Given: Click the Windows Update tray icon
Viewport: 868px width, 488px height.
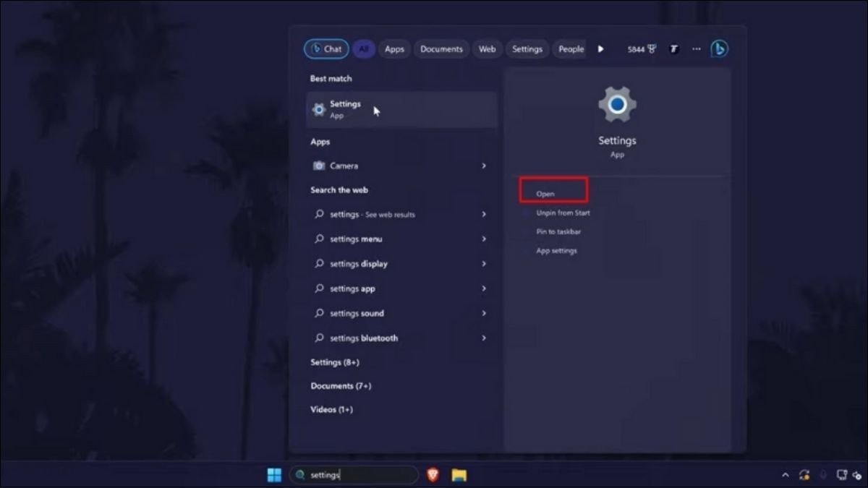Looking at the screenshot, I should pyautogui.click(x=805, y=475).
